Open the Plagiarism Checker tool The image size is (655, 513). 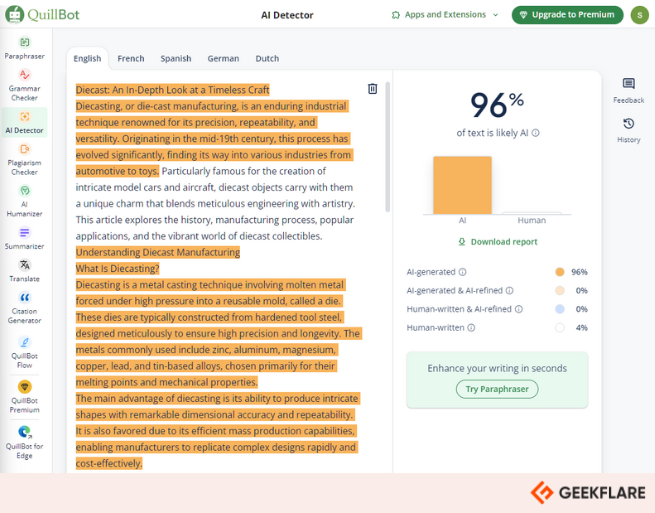click(24, 160)
